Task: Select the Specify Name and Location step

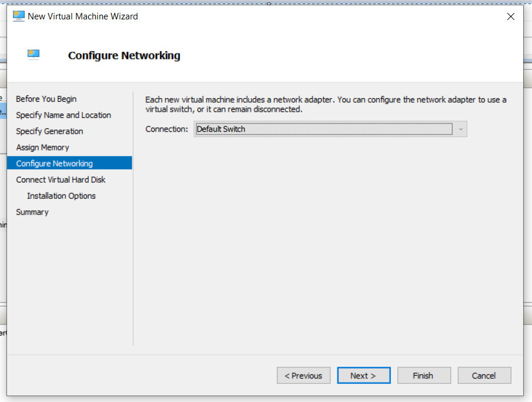Action: 63,115
